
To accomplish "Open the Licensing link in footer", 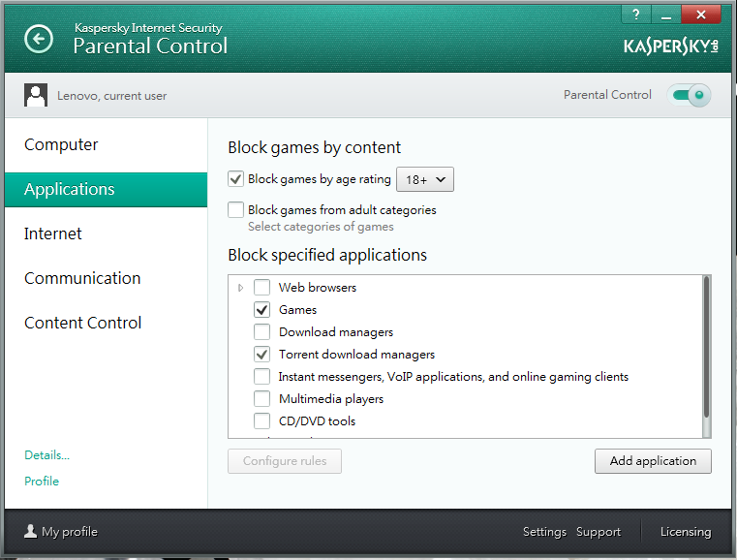I will pyautogui.click(x=685, y=532).
